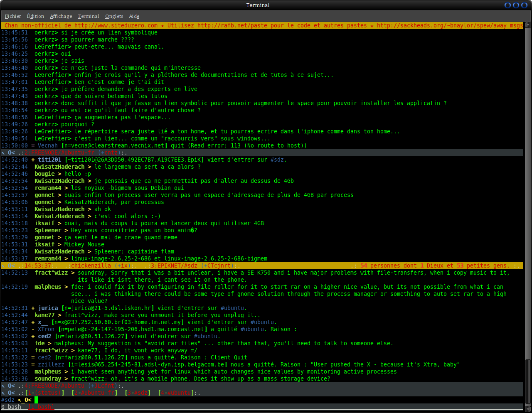Expand the Affichage menu
Viewport: 532px width, 413px height.
61,16
